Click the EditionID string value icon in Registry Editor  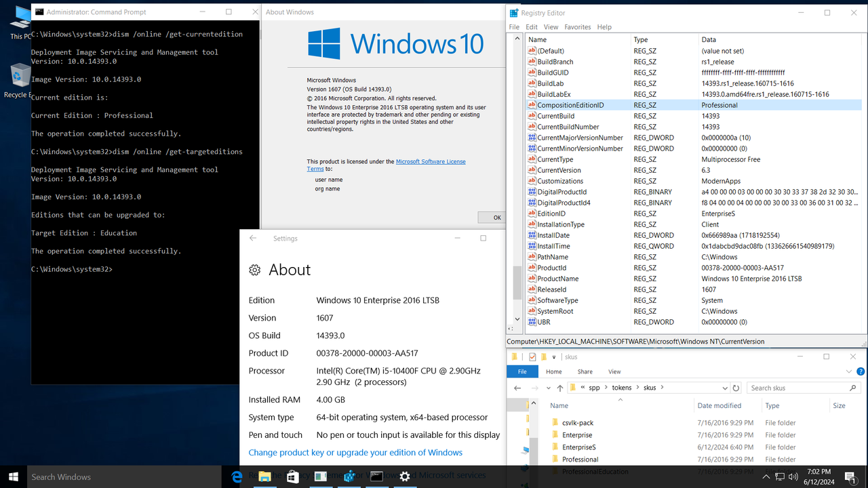[x=532, y=213]
